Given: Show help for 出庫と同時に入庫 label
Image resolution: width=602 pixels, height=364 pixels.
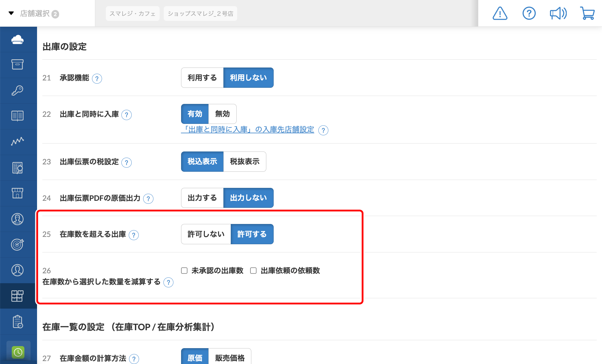Looking at the screenshot, I should pyautogui.click(x=126, y=115).
